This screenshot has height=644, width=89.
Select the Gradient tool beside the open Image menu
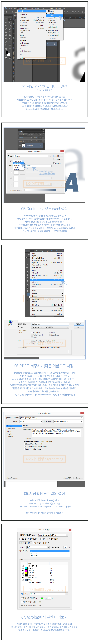(x=10, y=35)
